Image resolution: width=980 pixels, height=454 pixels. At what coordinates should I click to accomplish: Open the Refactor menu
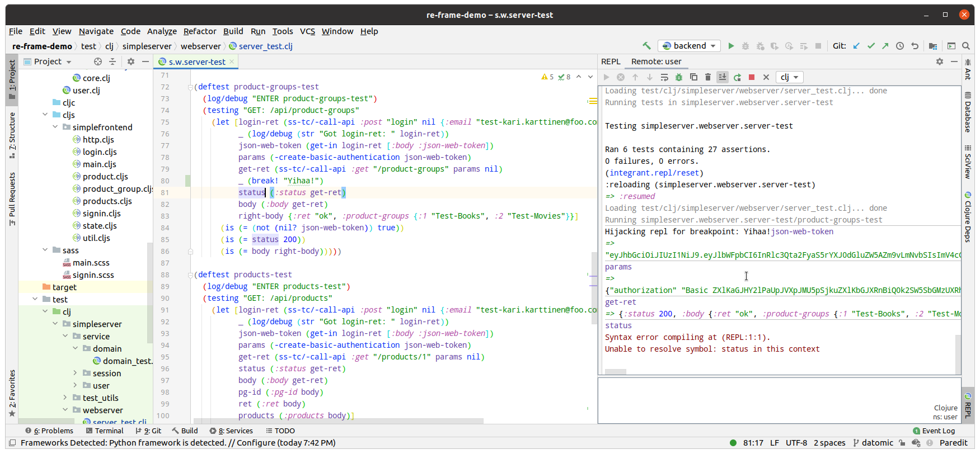coord(200,31)
